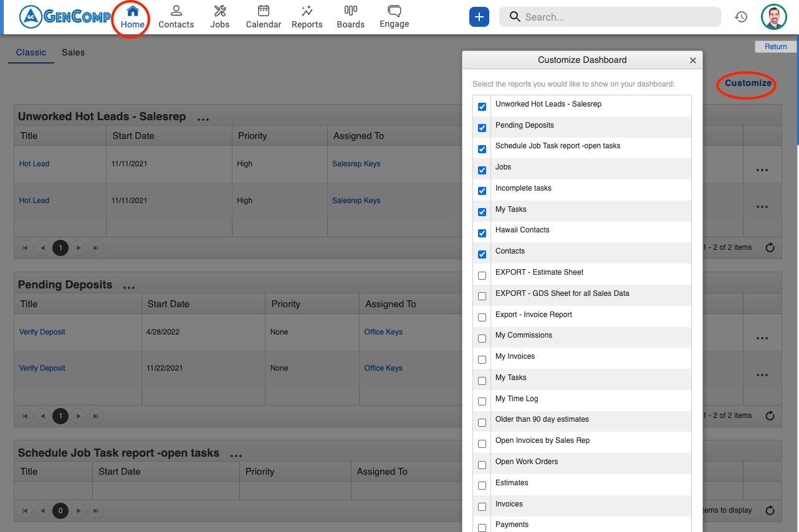Enable the EXPORT - Estimate Sheet checkbox
799x532 pixels.
click(x=482, y=275)
